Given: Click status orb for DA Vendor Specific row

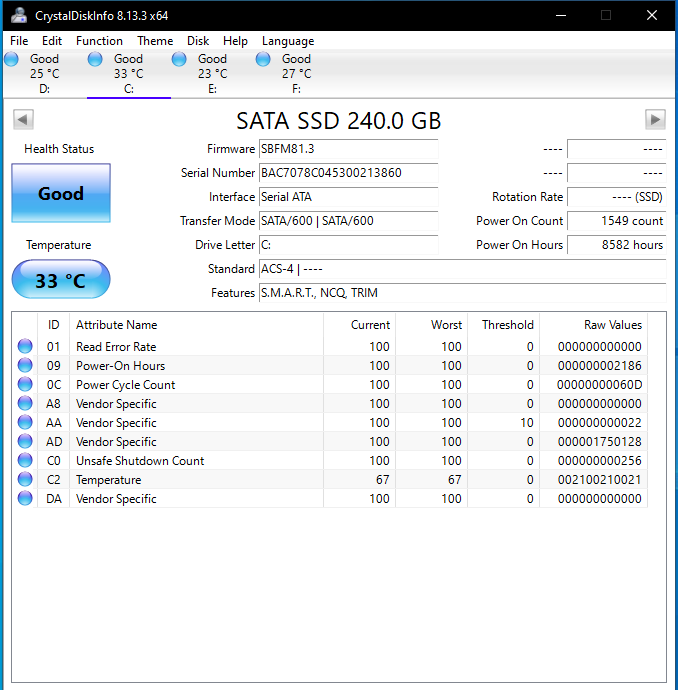Looking at the screenshot, I should 25,498.
